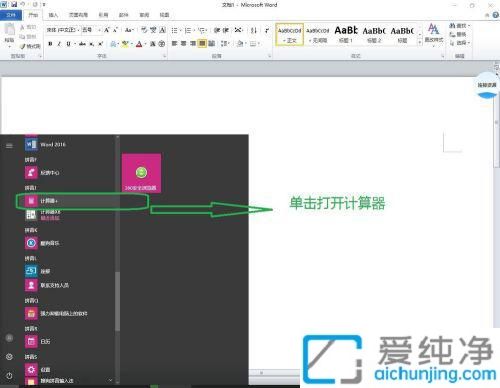The width and height of the screenshot is (500, 388).
Task: Save the document from Quick Access Toolbar
Action: pyautogui.click(x=14, y=5)
